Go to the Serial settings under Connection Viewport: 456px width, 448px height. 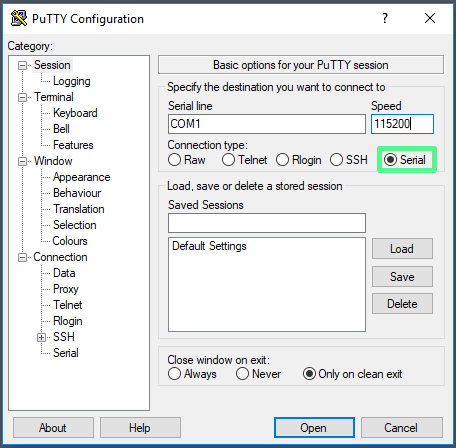66,353
